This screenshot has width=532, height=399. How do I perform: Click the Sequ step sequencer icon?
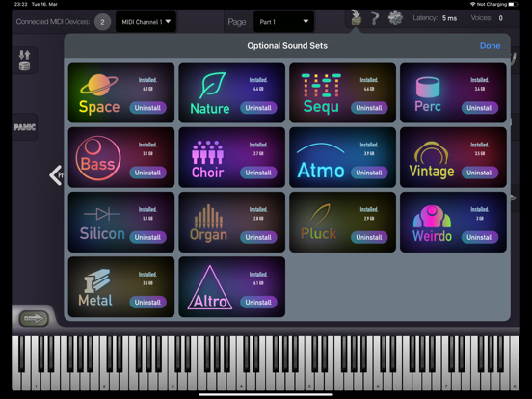click(321, 86)
